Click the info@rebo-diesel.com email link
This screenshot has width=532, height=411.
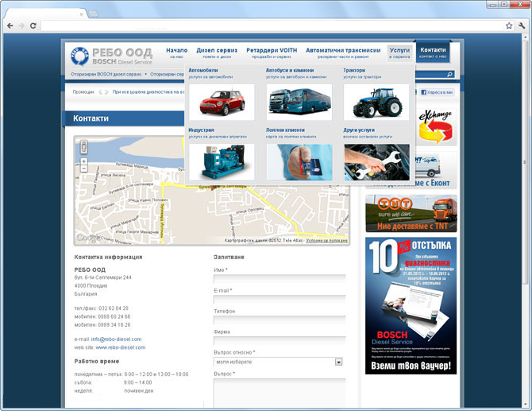click(117, 339)
